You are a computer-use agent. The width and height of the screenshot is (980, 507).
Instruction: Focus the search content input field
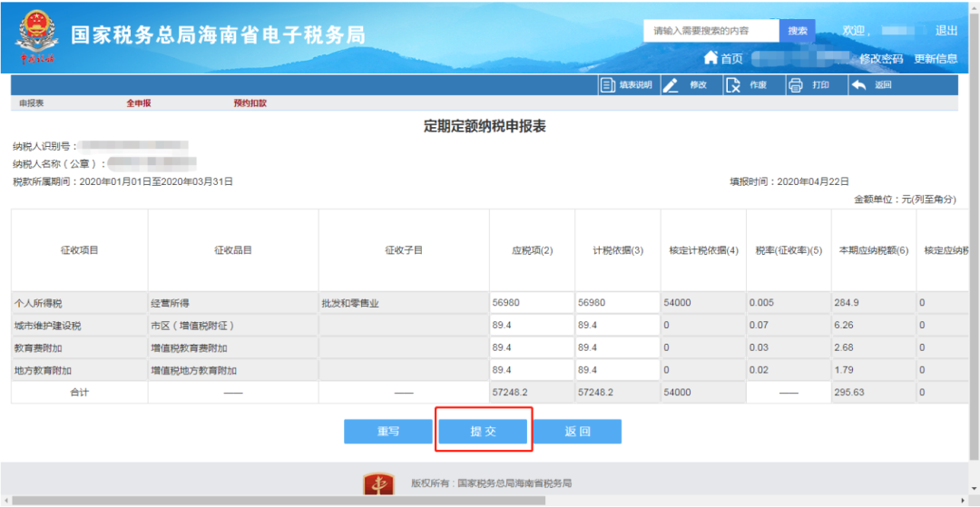[x=711, y=31]
